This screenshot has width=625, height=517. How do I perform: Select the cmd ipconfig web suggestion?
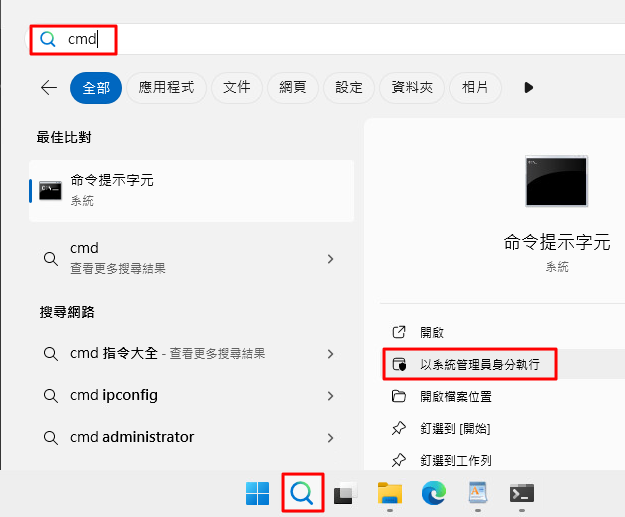[x=191, y=395]
